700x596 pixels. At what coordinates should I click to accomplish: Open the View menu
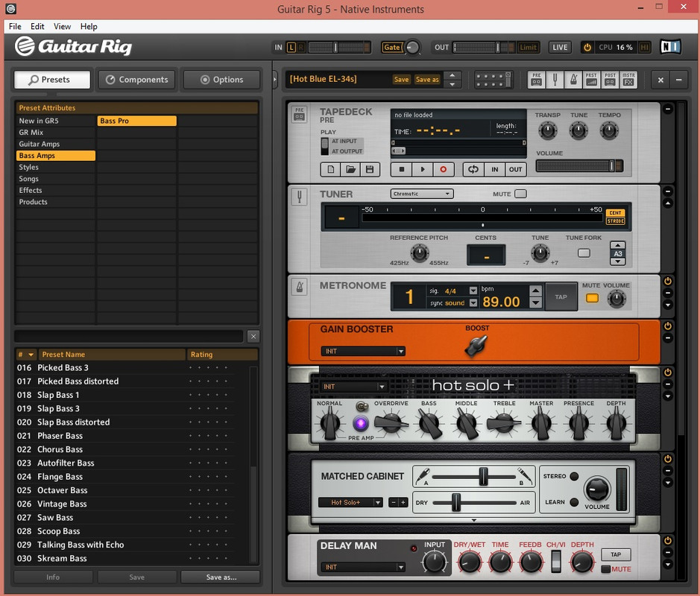[x=62, y=26]
